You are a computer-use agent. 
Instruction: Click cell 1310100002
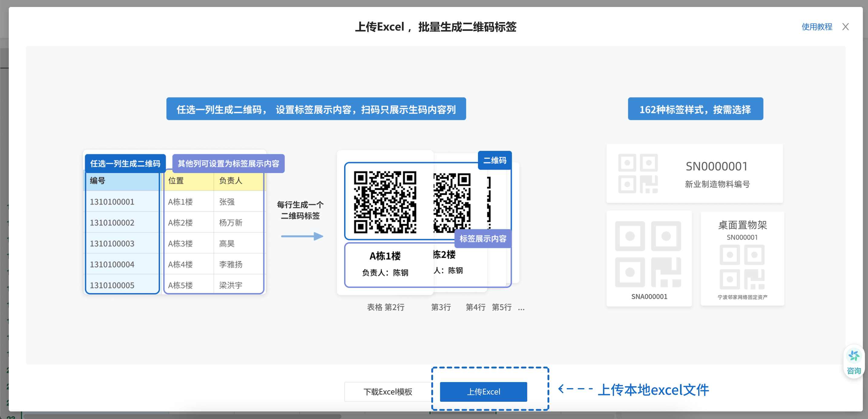point(122,223)
